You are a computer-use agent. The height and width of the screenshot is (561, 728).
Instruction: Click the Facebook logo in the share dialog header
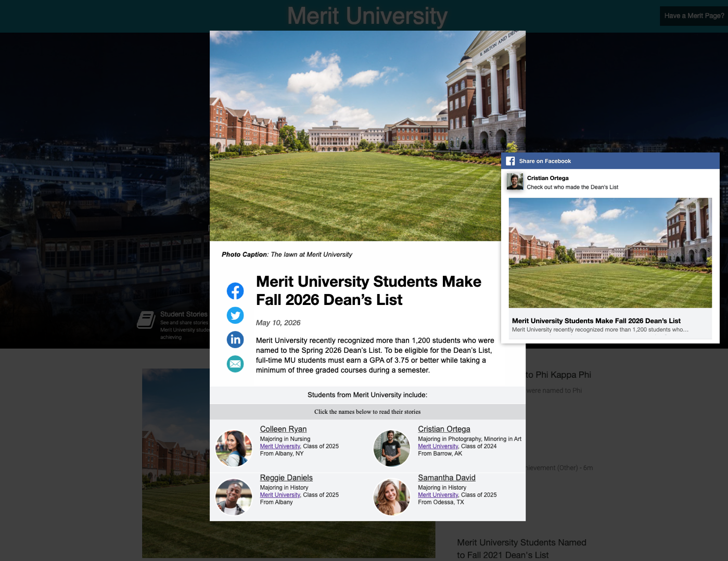(x=510, y=161)
